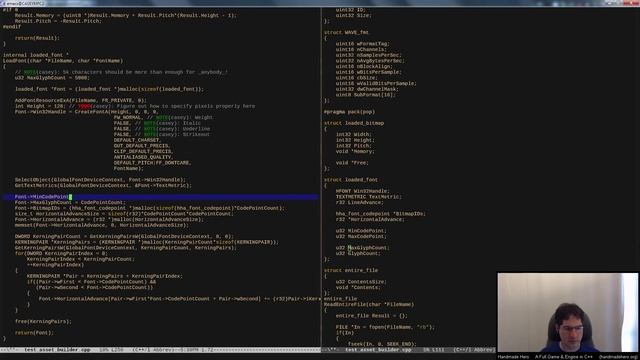Screen dimensions: 640x360
Task: Click the '++KerningPairIndex)' line
Action: click(55, 265)
